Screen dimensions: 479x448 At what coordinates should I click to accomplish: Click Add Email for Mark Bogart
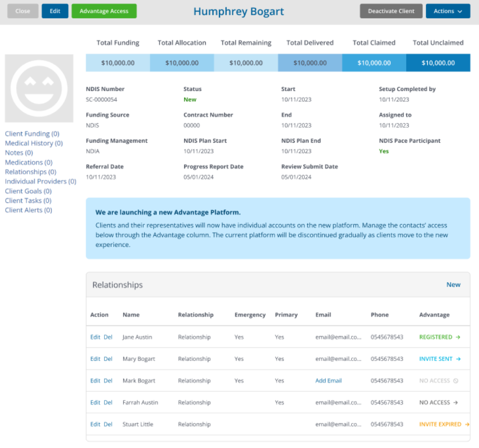click(x=329, y=381)
